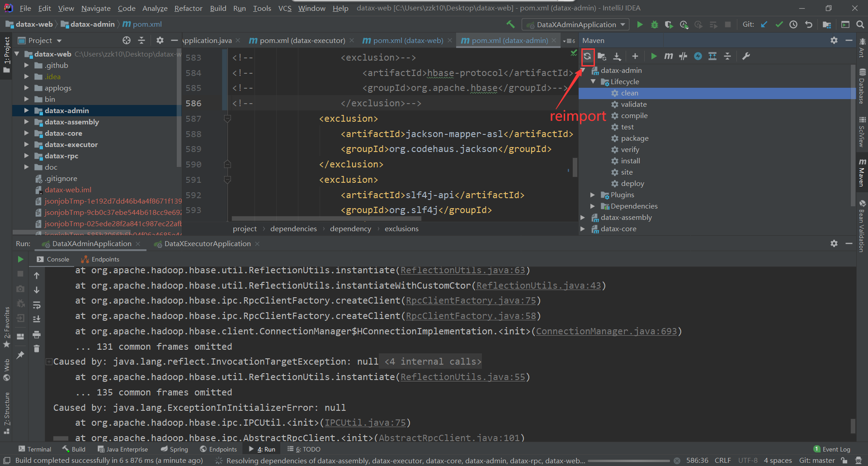Click the Git show history clock icon
Viewport: 868px width, 466px height.
pyautogui.click(x=793, y=24)
